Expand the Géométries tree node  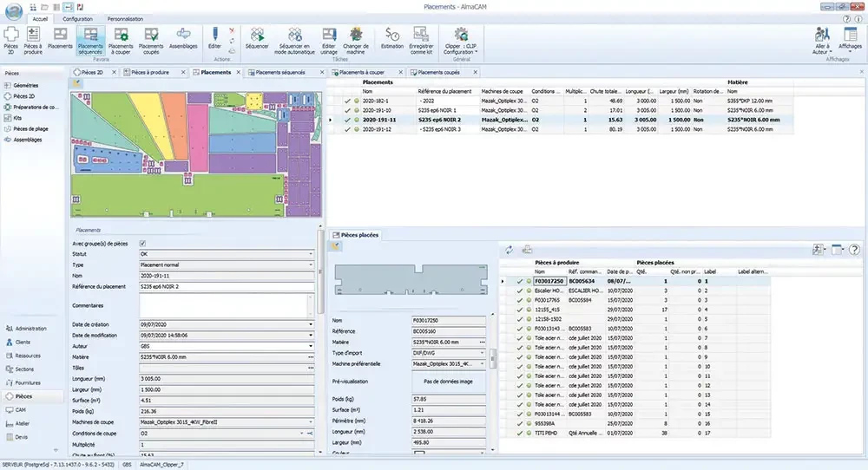(x=25, y=86)
